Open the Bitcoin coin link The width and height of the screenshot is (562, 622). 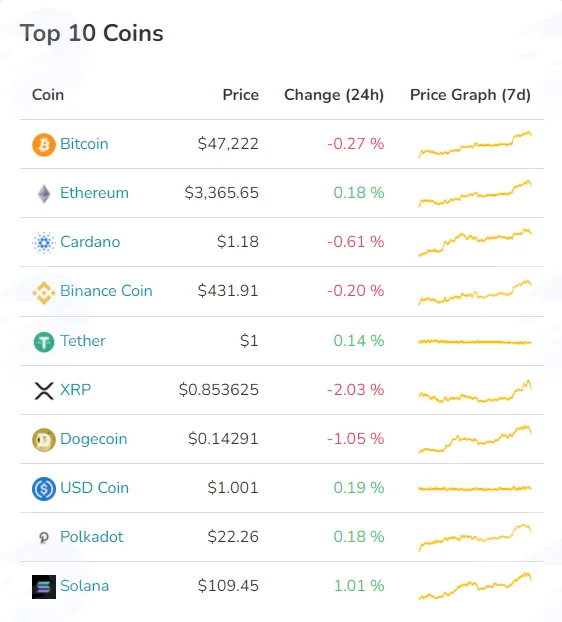[84, 144]
